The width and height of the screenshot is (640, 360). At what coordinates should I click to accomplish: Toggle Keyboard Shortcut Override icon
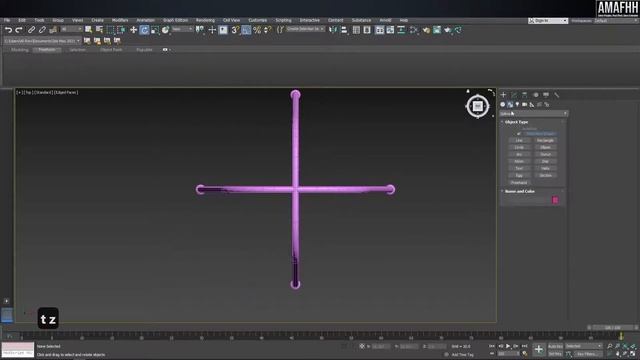click(223, 30)
